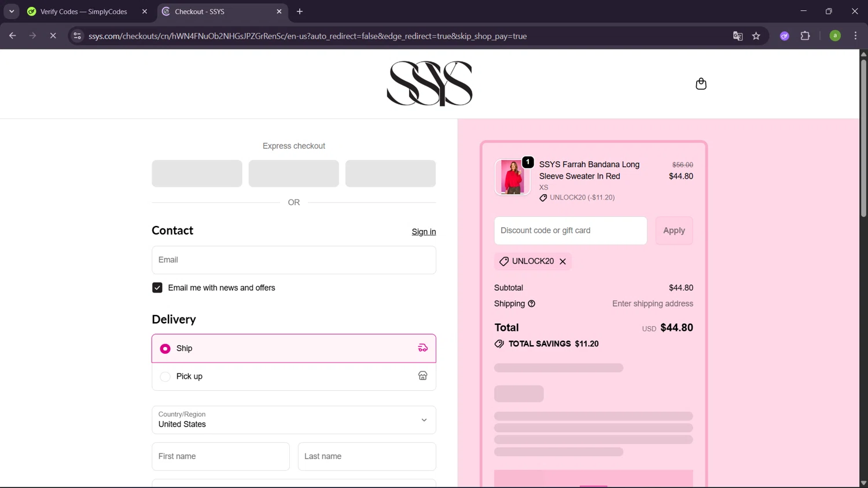Click the UNLOCK20 discount tag chip
The image size is (868, 488).
pyautogui.click(x=533, y=261)
